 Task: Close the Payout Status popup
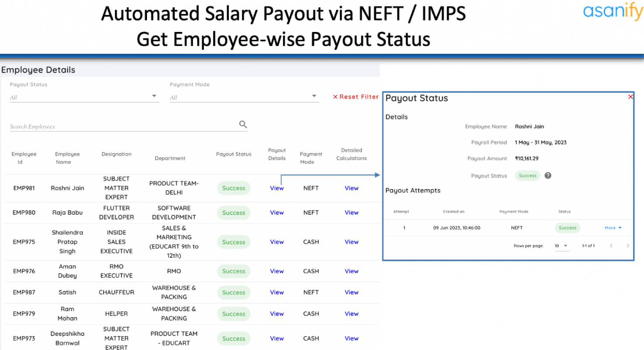tap(630, 97)
